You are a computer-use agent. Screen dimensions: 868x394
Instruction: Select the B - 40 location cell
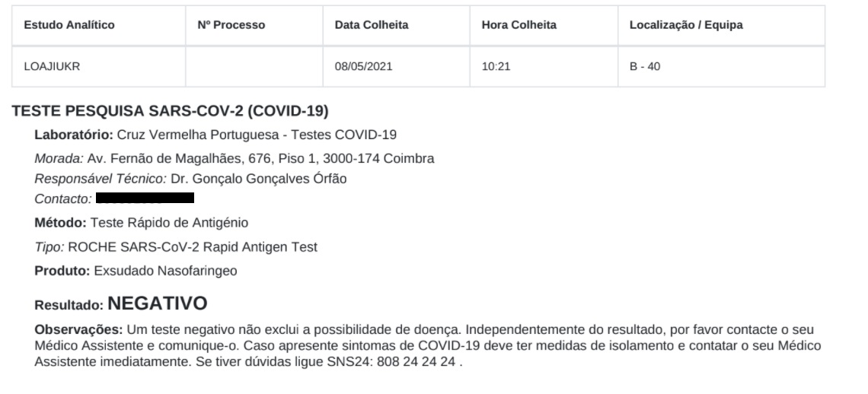[721, 66]
